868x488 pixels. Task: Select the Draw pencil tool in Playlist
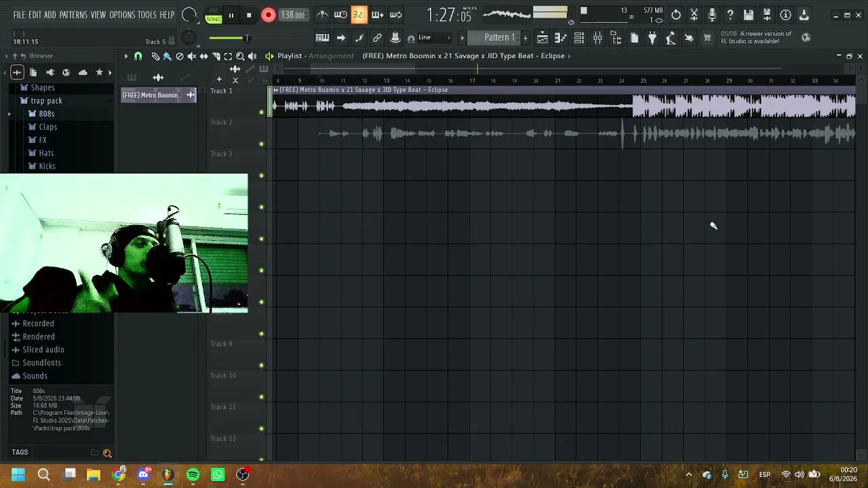pos(155,56)
